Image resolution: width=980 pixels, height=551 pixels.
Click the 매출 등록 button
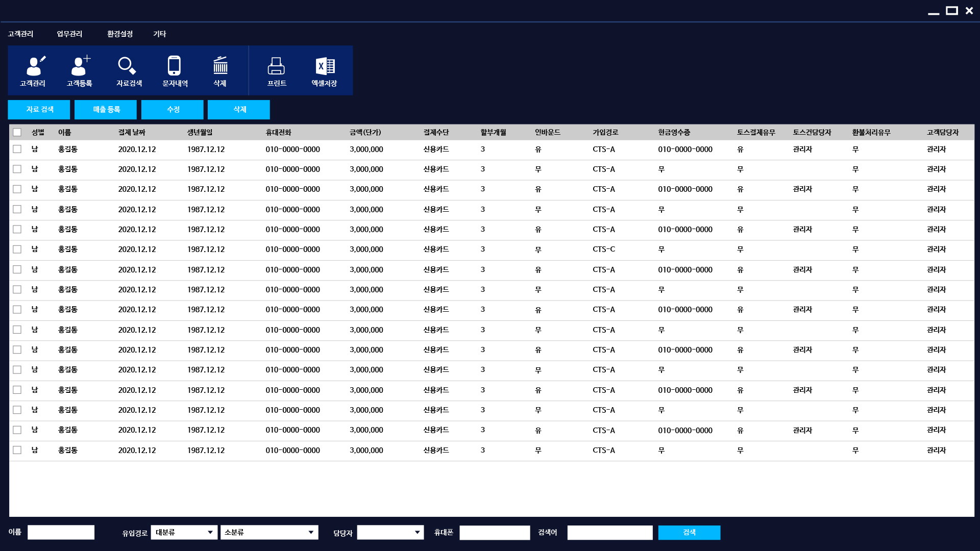(106, 110)
